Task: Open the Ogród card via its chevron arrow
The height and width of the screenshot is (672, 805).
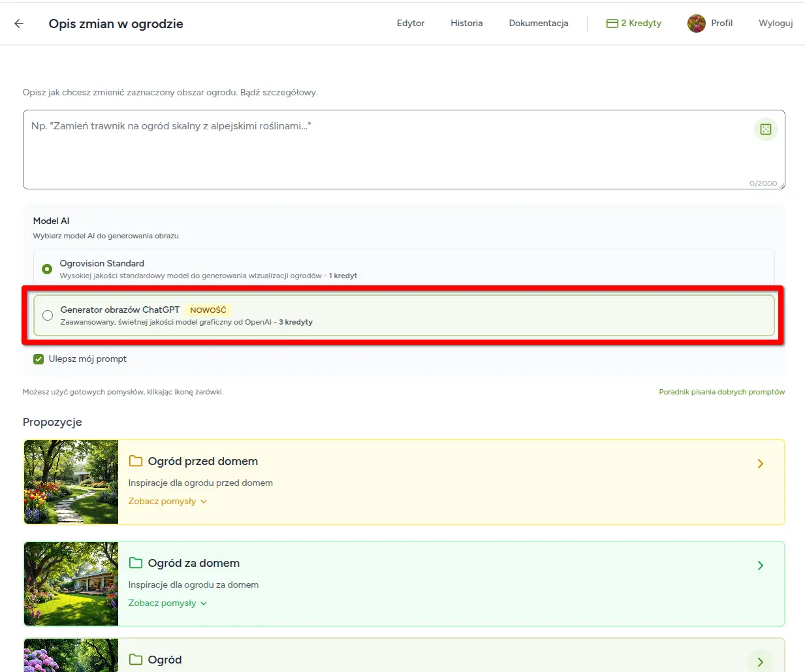Action: [x=760, y=662]
